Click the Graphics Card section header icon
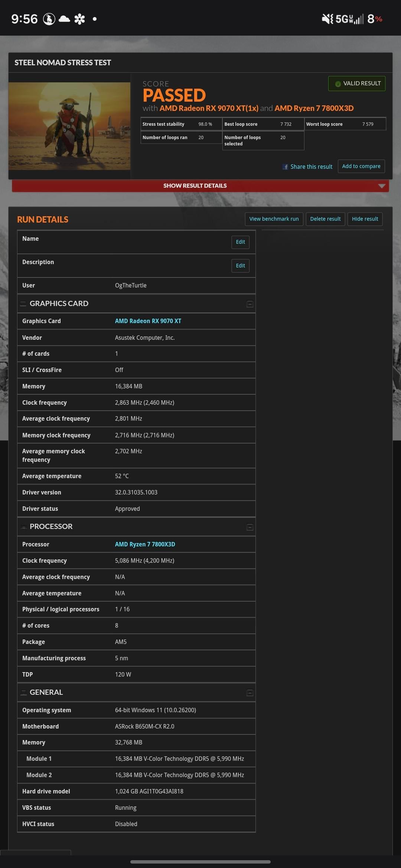Image resolution: width=401 pixels, height=868 pixels. [x=23, y=304]
